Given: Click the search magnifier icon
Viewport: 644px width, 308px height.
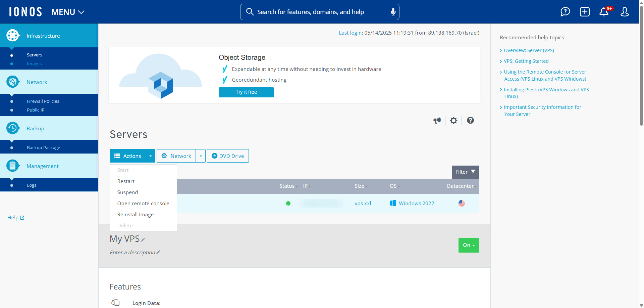Looking at the screenshot, I should point(250,12).
